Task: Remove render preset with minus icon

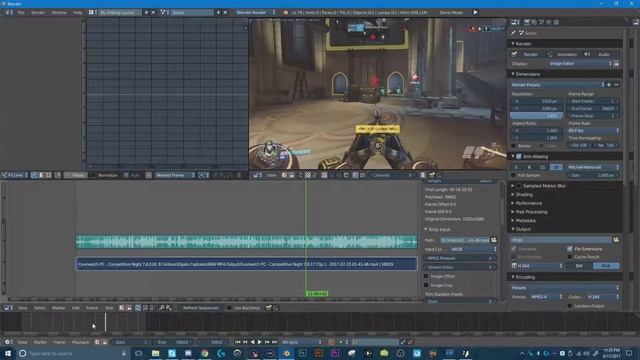Action: [x=616, y=85]
